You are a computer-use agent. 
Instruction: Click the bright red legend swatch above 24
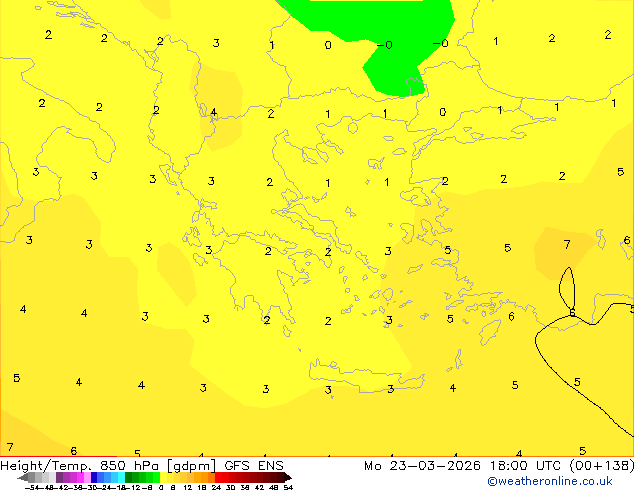coord(218,477)
